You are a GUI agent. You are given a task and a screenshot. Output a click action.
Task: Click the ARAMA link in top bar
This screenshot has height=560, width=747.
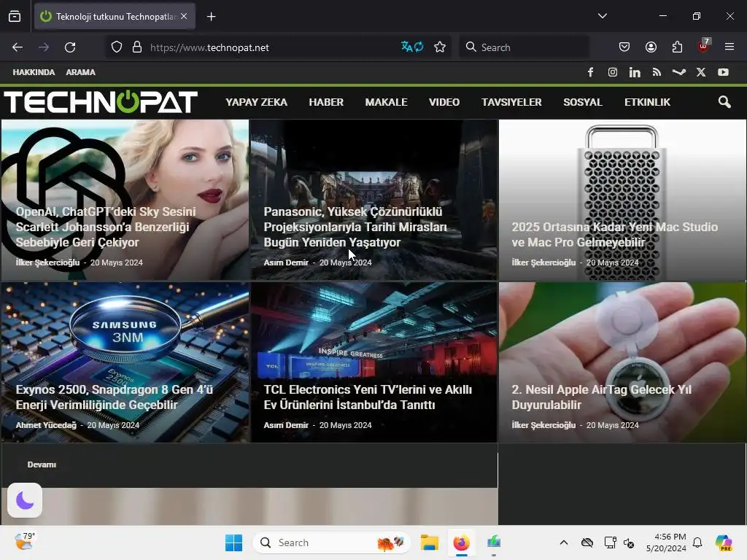(80, 72)
